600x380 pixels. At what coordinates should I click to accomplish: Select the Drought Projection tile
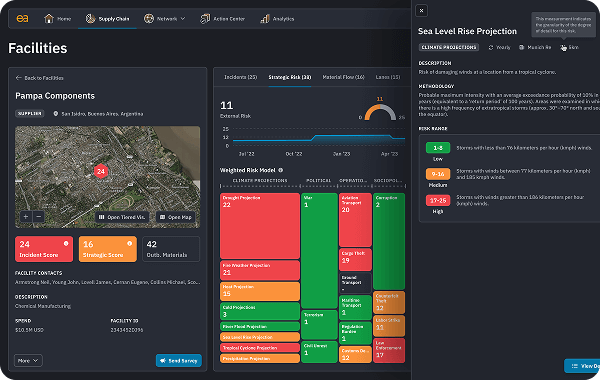(x=260, y=226)
